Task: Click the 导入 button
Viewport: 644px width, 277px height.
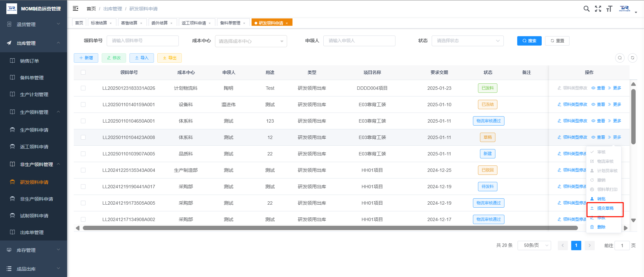Action: point(142,58)
